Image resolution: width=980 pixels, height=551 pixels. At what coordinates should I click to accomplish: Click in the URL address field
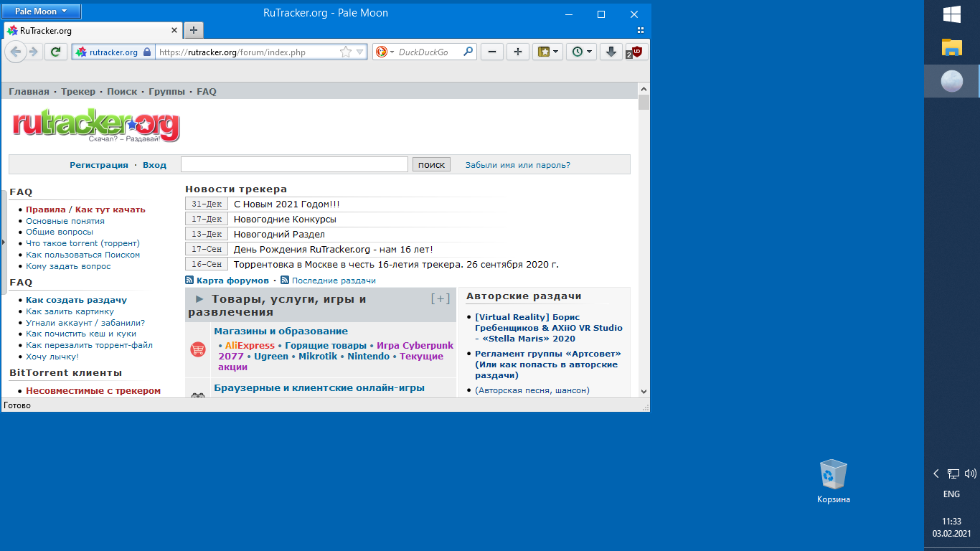(x=247, y=52)
